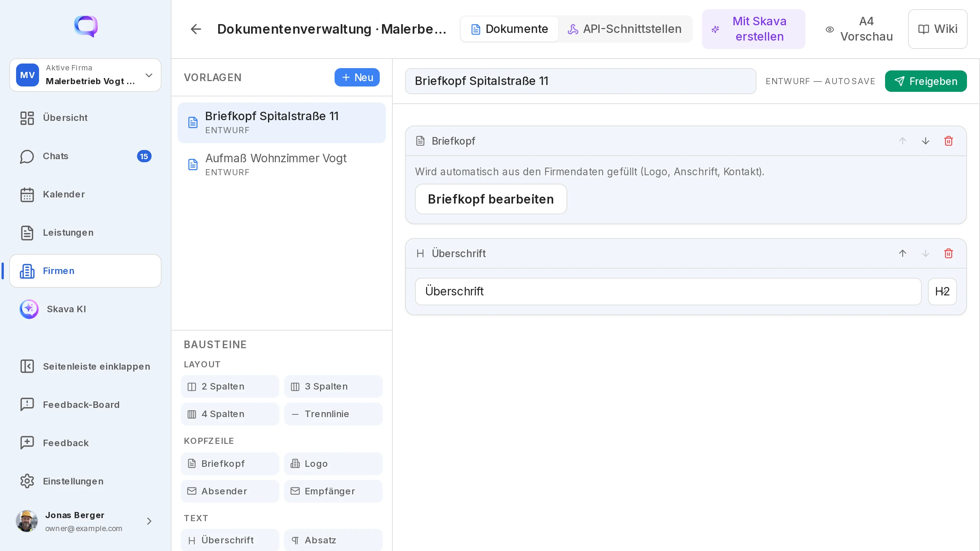This screenshot has height=551, width=980.
Task: Switch to the API-Schnittstellen tab
Action: (x=624, y=29)
